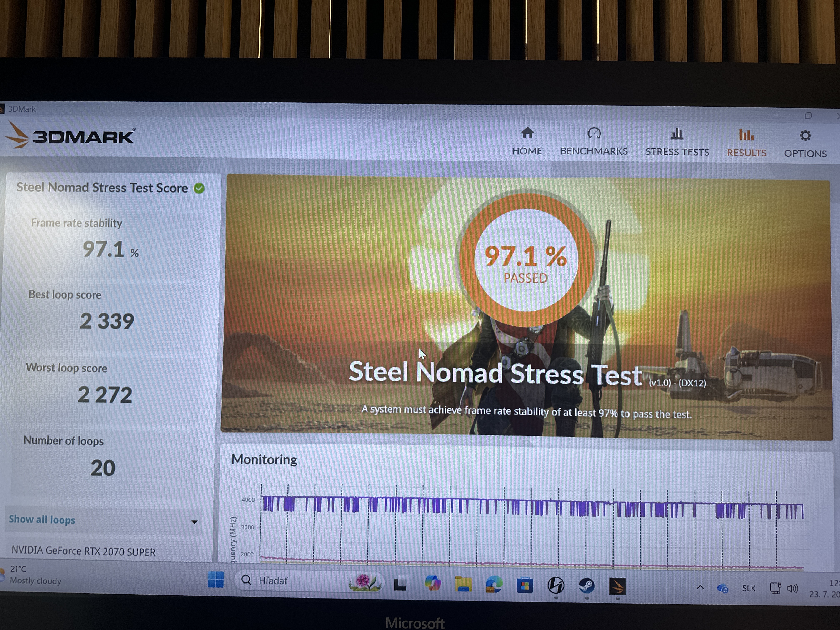
Task: Click the OneDrive cloud tray icon
Action: coord(722,589)
